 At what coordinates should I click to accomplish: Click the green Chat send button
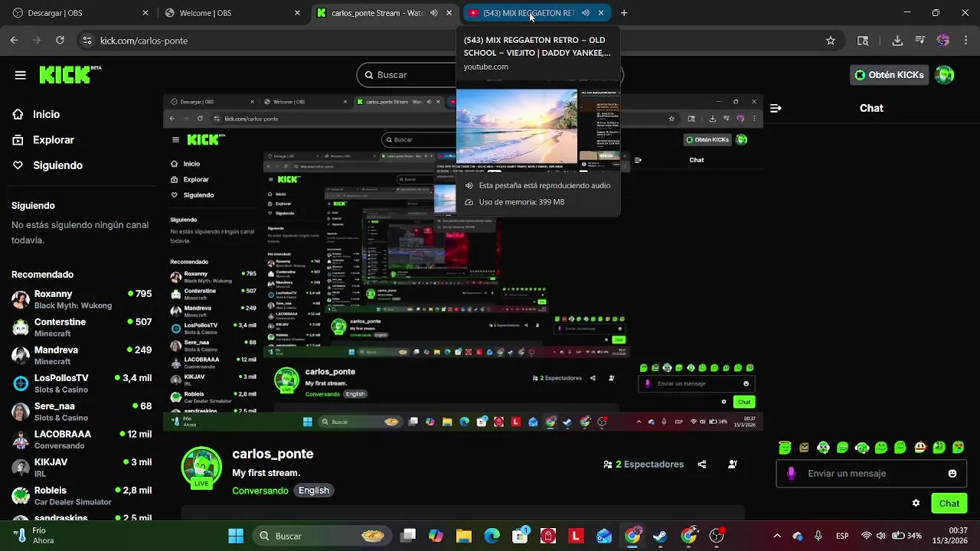pyautogui.click(x=949, y=504)
